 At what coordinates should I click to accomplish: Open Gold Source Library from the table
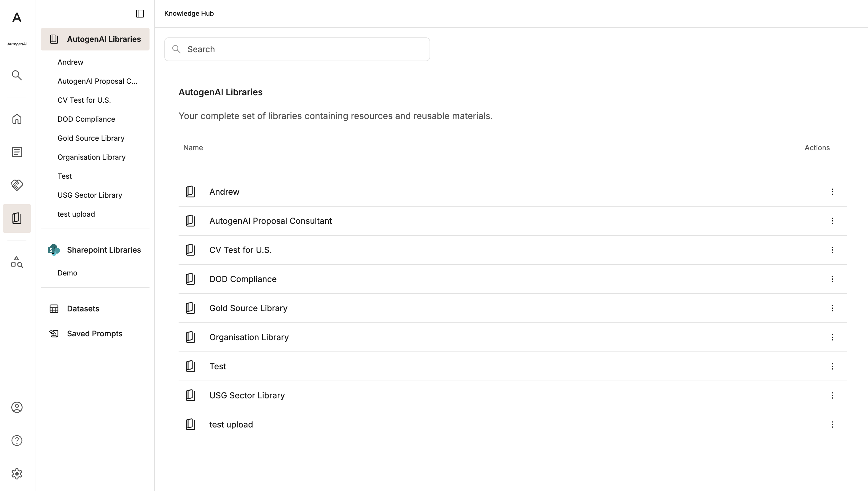[248, 308]
